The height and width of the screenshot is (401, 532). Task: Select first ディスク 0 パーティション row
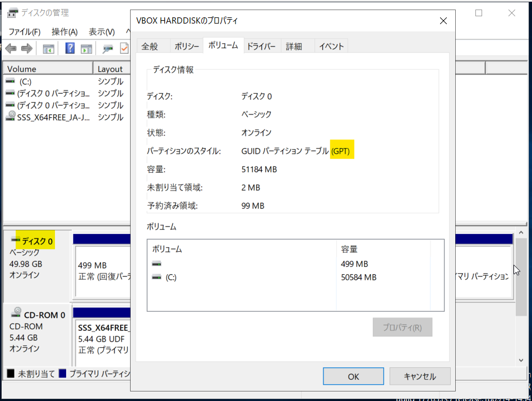coord(67,93)
